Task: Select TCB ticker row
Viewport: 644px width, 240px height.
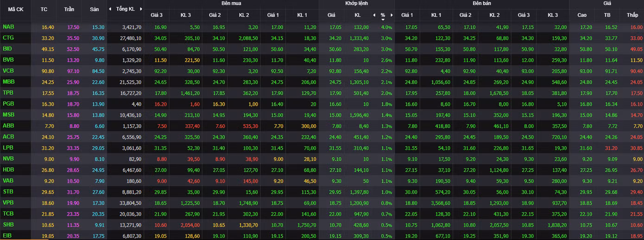Action: [x=322, y=214]
